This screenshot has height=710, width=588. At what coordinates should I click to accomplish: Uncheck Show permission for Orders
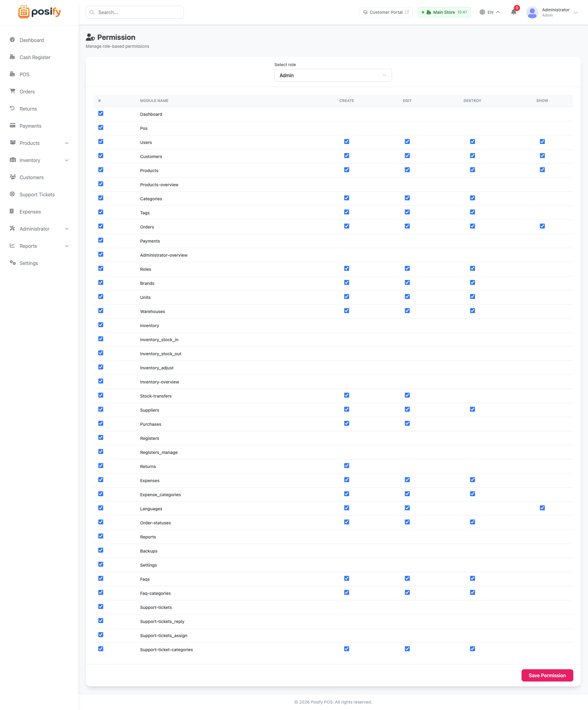[x=542, y=226]
